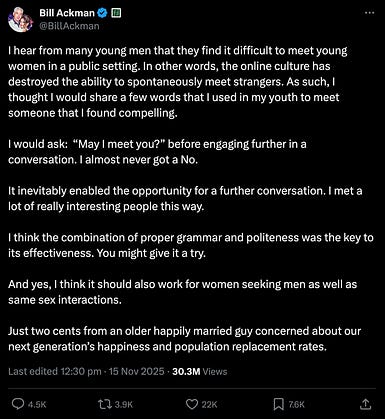Click the green affiliate badge beside the name
The height and width of the screenshot is (419, 385).
click(116, 13)
